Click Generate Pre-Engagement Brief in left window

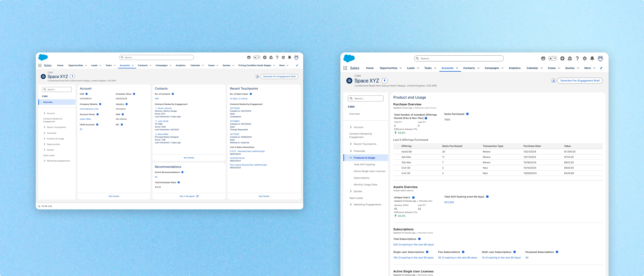pyautogui.click(x=279, y=76)
